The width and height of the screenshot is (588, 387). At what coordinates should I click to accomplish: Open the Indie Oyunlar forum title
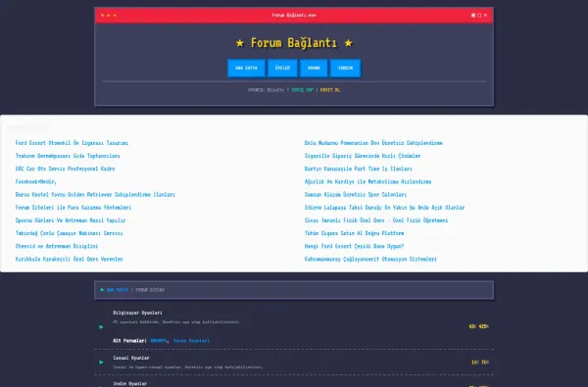129,384
